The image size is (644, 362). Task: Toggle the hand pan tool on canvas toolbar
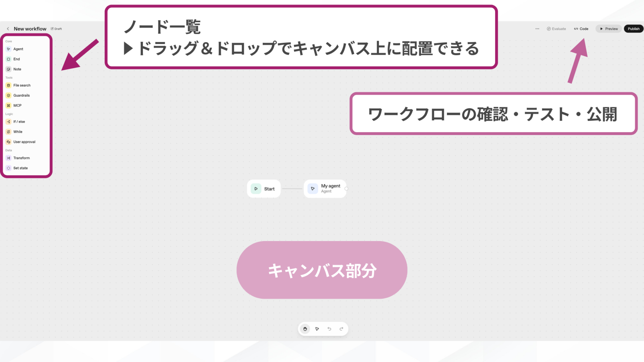pyautogui.click(x=305, y=329)
